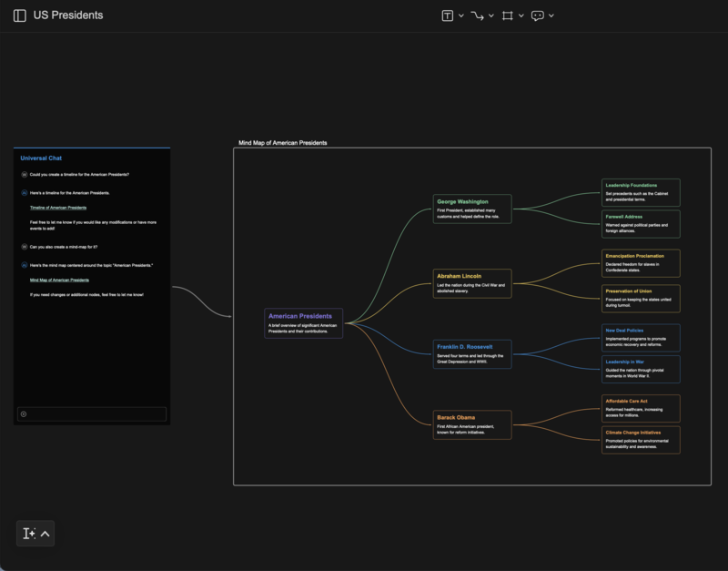The height and width of the screenshot is (571, 728).
Task: Open the Text tool dropdown arrow
Action: click(461, 15)
